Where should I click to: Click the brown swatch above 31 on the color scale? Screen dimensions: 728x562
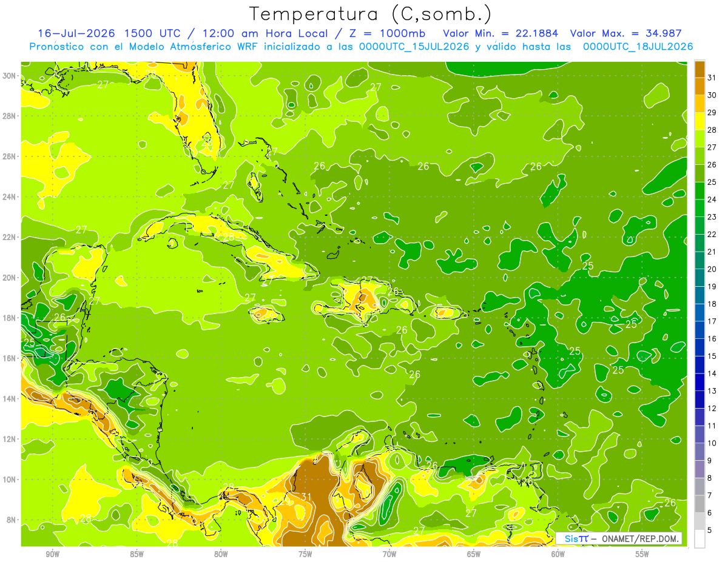(x=700, y=69)
